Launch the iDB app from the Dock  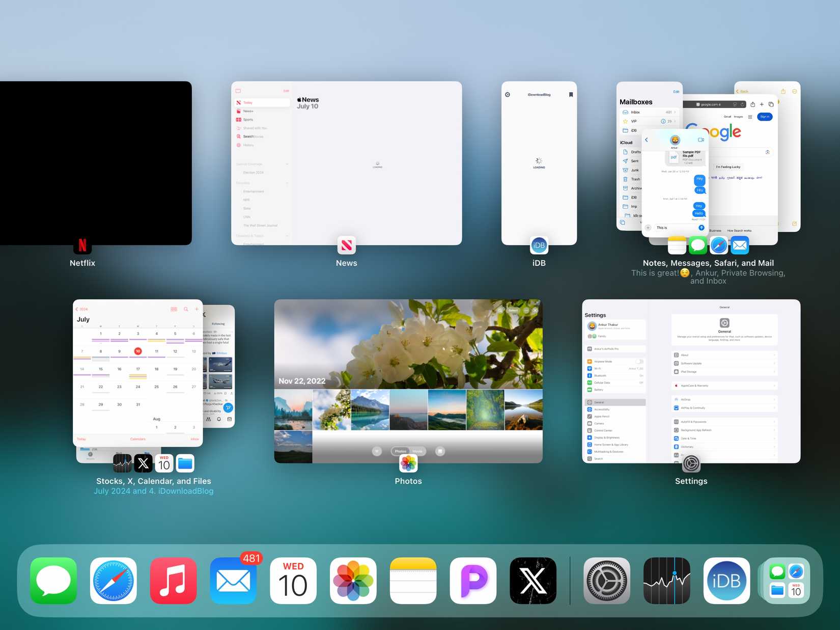pyautogui.click(x=726, y=580)
